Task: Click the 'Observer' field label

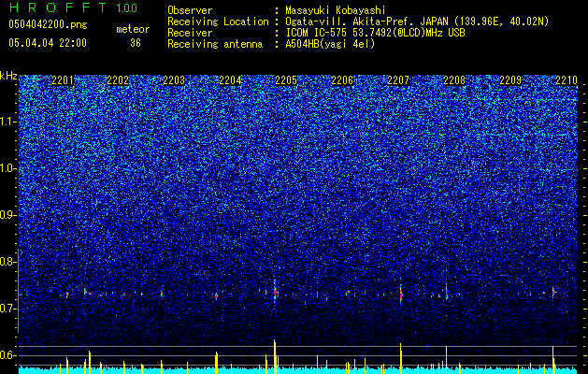Action: (190, 10)
